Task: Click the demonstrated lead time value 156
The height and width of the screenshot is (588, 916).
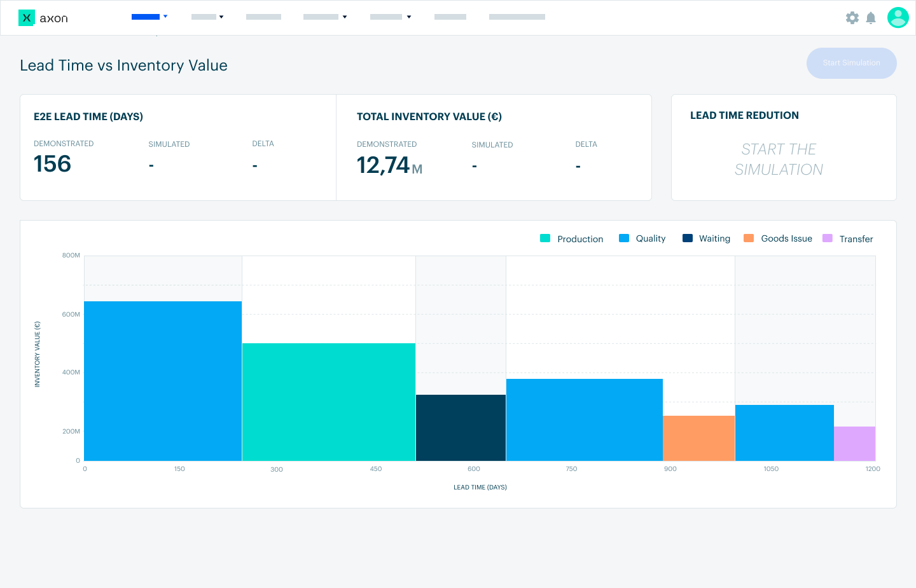Action: tap(52, 164)
